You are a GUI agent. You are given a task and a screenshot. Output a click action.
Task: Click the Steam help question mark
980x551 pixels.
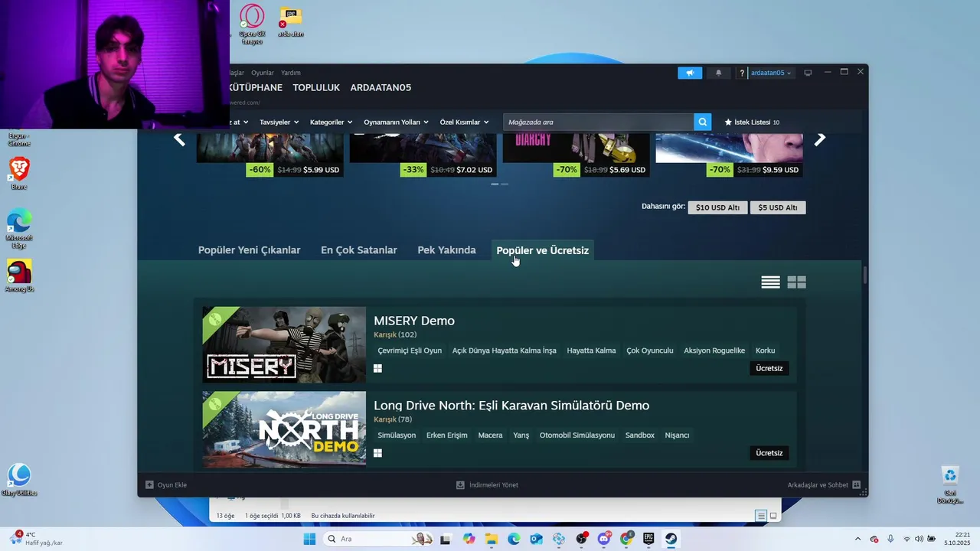pyautogui.click(x=741, y=73)
